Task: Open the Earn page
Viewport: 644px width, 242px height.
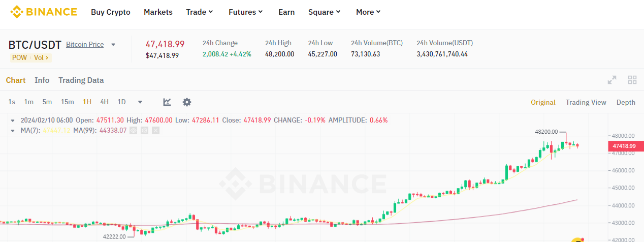Action: click(x=286, y=12)
